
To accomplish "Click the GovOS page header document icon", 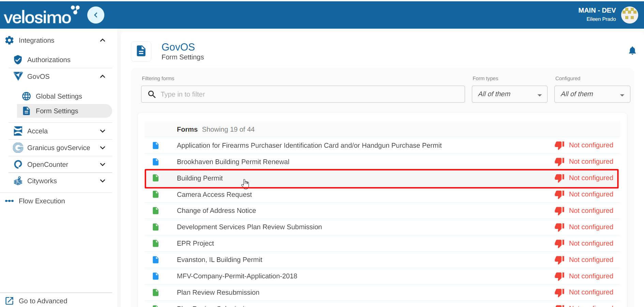I will (x=141, y=51).
